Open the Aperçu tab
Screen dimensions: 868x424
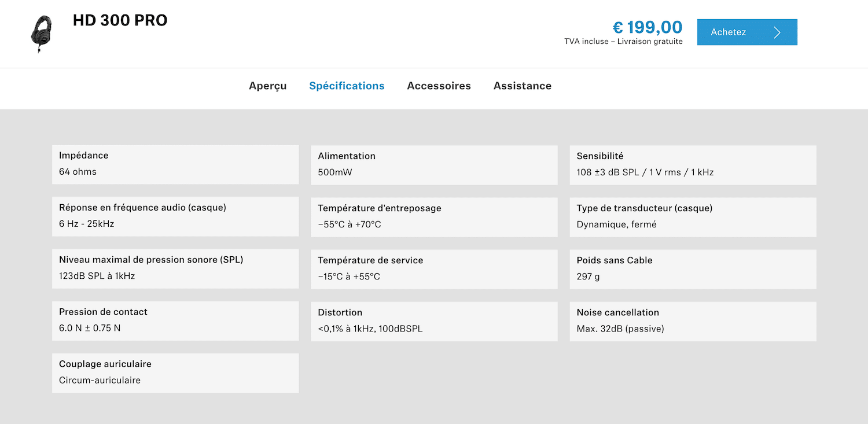[x=268, y=86]
